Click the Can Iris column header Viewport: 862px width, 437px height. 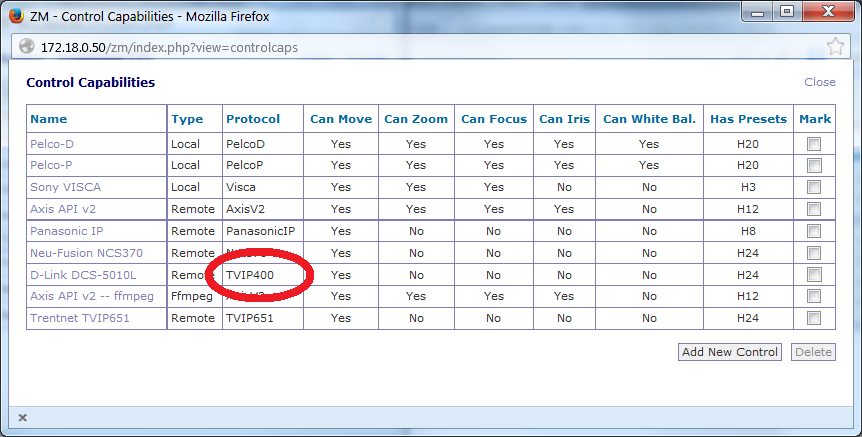coord(564,119)
